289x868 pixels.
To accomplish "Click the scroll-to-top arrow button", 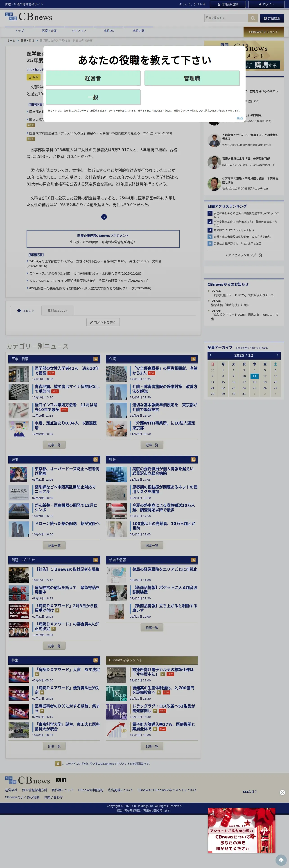I will point(281,860).
